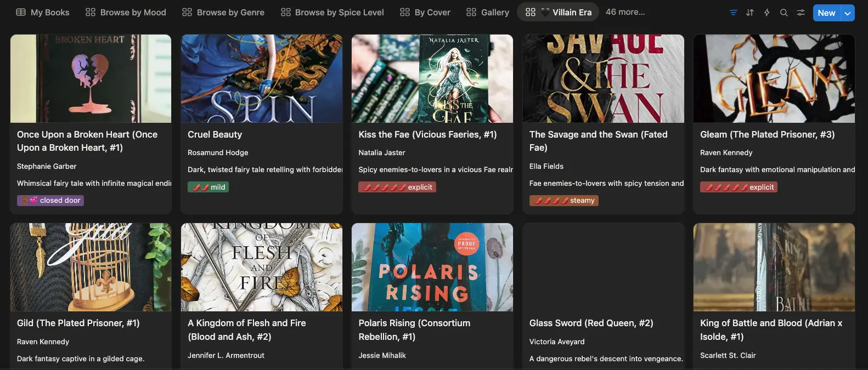Viewport: 868px width, 370px height.
Task: Click the sort arrows icon
Action: 750,13
